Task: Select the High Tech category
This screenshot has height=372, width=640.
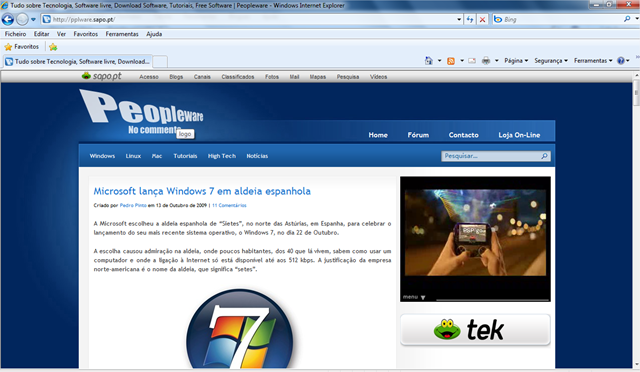Action: [x=222, y=156]
